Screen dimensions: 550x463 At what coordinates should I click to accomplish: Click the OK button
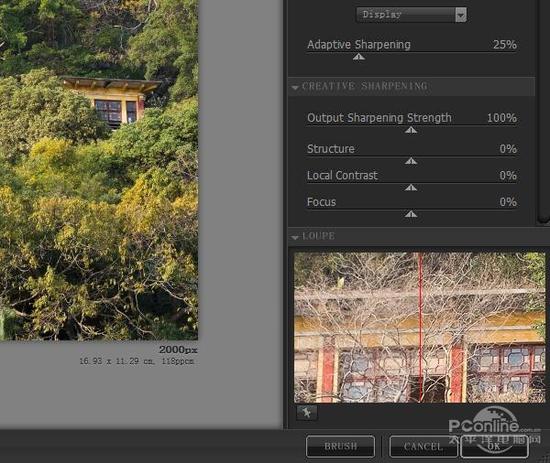(x=494, y=447)
